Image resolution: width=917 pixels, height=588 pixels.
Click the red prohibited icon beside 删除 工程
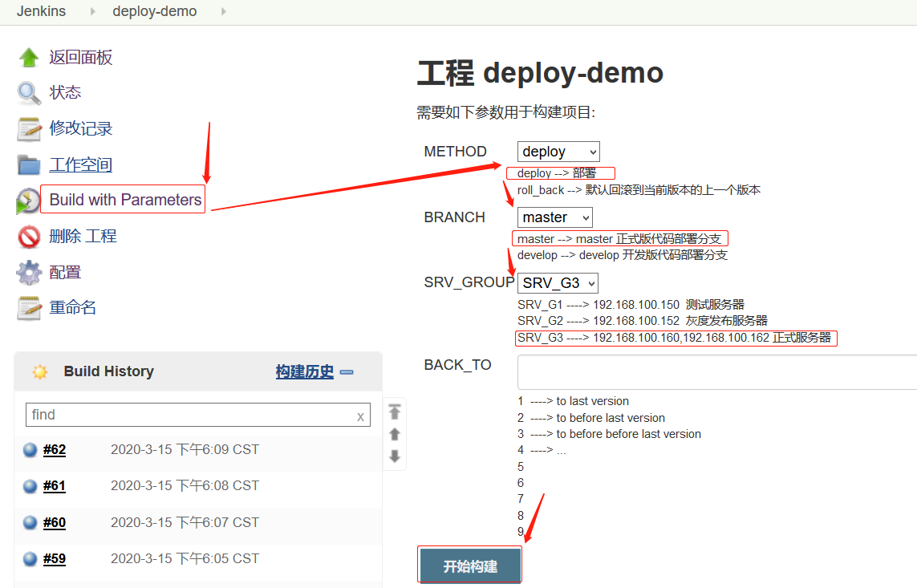pyautogui.click(x=29, y=237)
